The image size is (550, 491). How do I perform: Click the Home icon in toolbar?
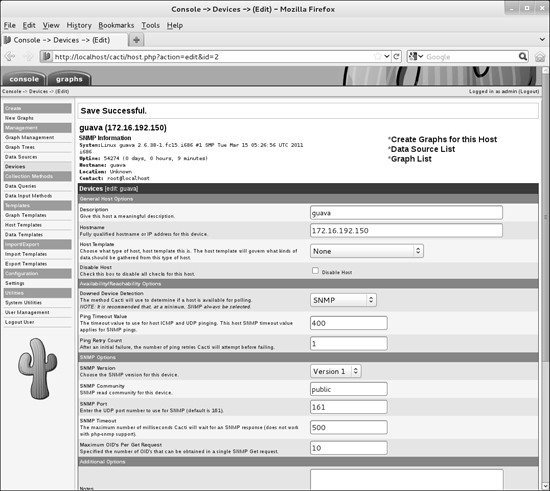click(540, 56)
